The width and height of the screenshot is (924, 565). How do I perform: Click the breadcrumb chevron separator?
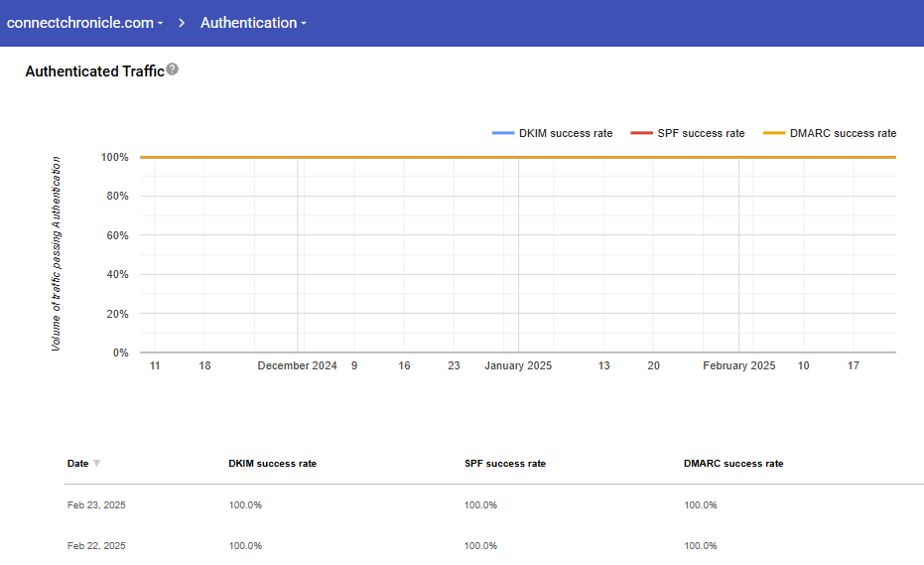click(x=183, y=23)
